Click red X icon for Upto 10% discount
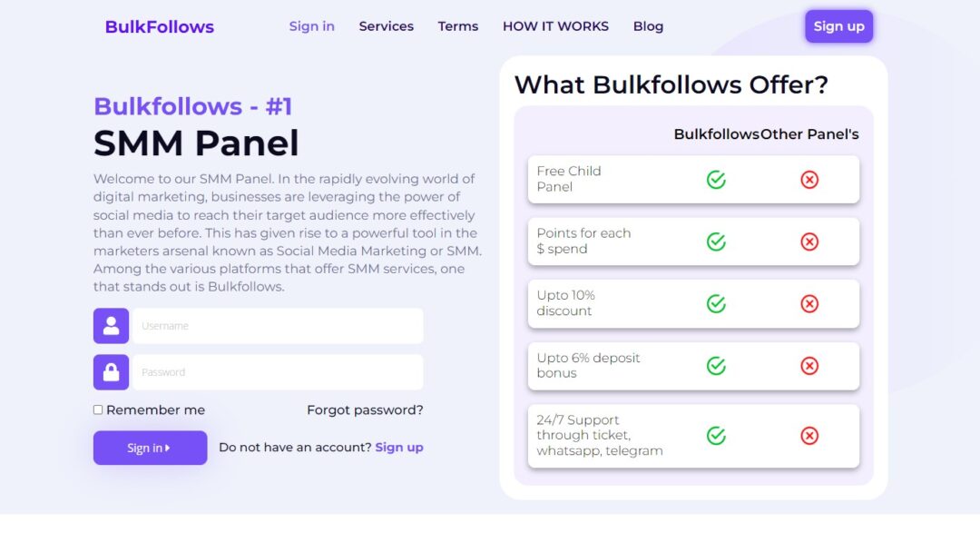This screenshot has height=552, width=980. 809,303
